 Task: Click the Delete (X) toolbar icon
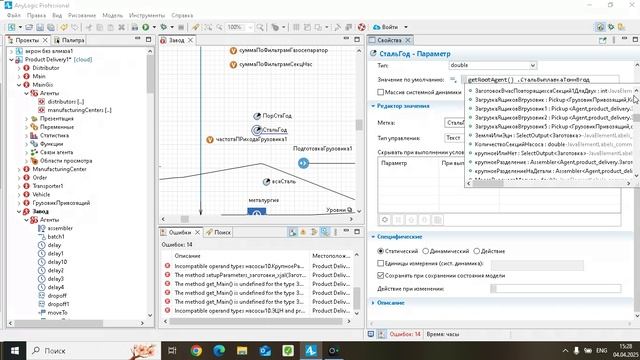point(121,27)
